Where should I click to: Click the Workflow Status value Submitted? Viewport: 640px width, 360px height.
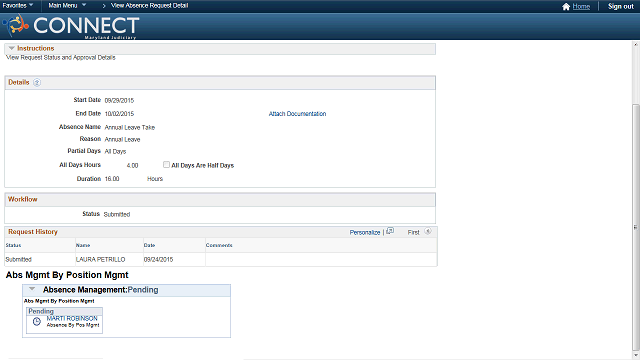[x=117, y=214]
